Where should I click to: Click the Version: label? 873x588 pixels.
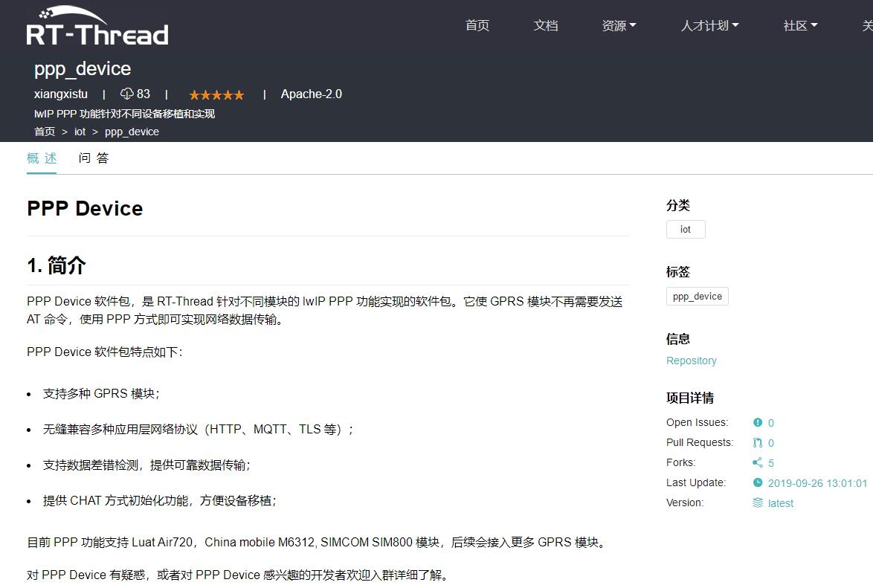coord(685,503)
